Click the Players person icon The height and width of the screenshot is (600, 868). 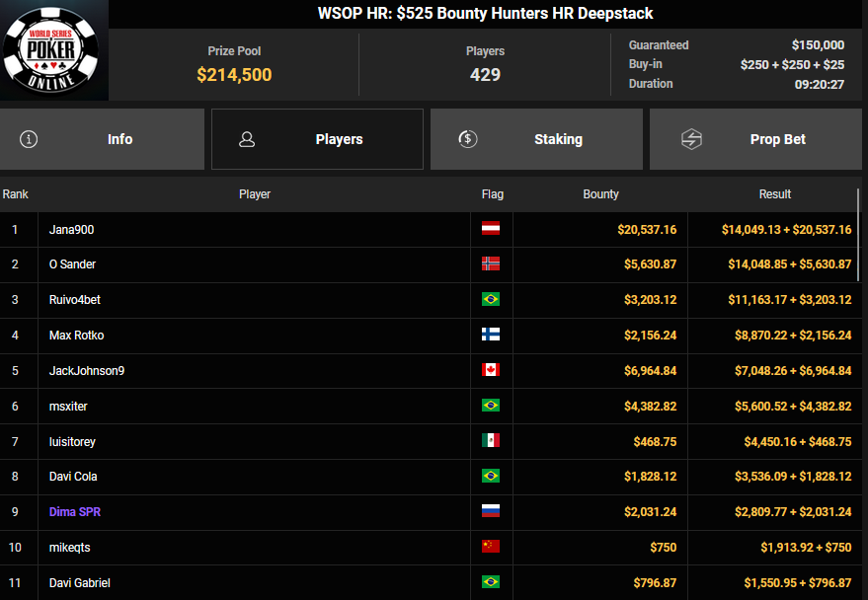[247, 139]
